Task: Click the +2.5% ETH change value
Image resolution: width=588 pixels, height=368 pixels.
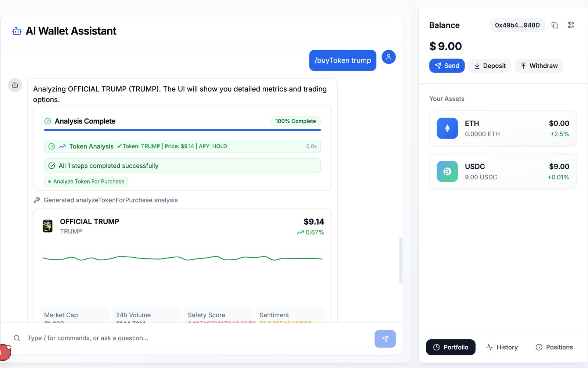Action: tap(559, 134)
